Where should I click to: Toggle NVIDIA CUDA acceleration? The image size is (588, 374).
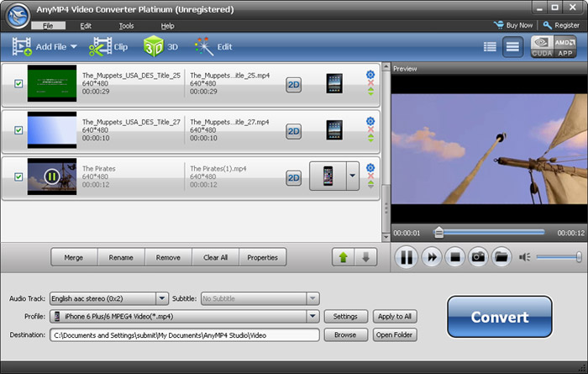(542, 46)
